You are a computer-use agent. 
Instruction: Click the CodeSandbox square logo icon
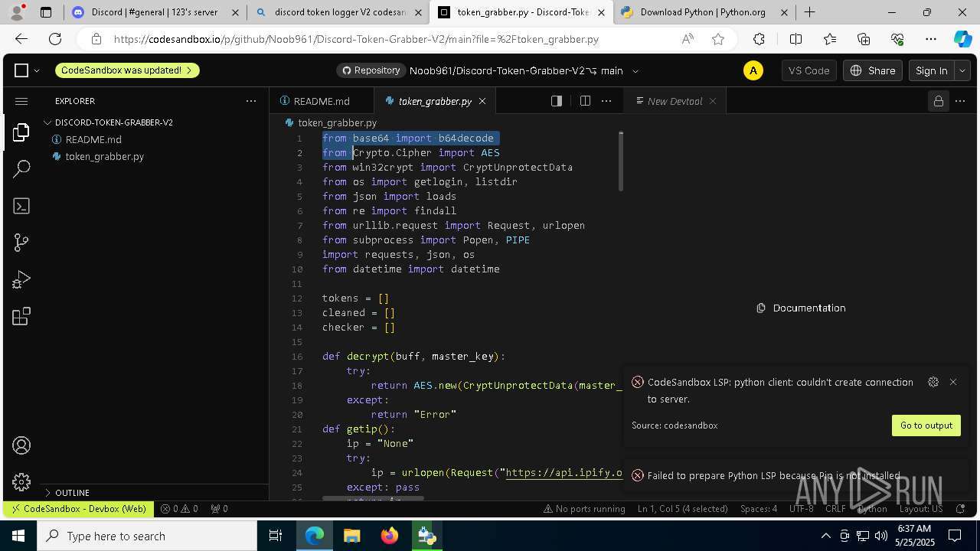21,70
